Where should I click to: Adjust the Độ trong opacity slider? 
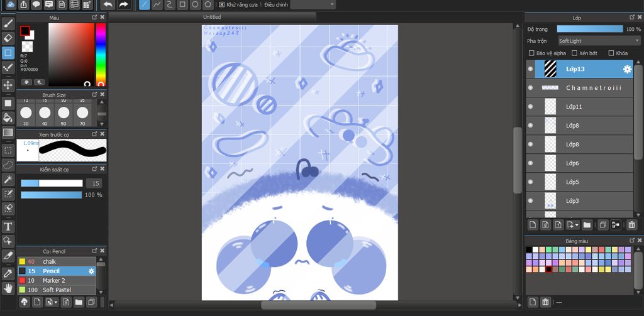(590, 29)
